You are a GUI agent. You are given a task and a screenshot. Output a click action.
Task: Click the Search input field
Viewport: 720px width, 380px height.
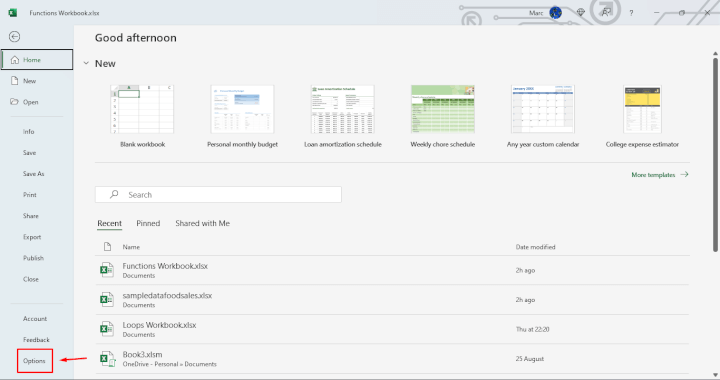[x=218, y=195]
